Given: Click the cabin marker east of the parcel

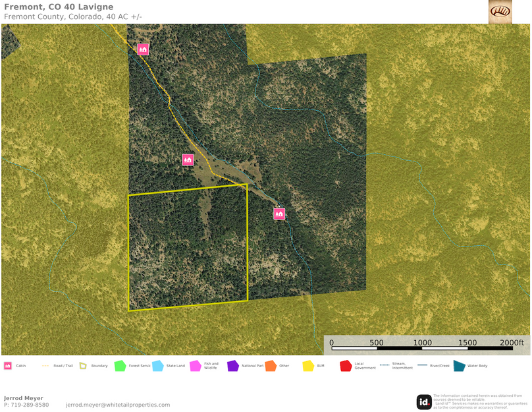Looking at the screenshot, I should pos(279,214).
